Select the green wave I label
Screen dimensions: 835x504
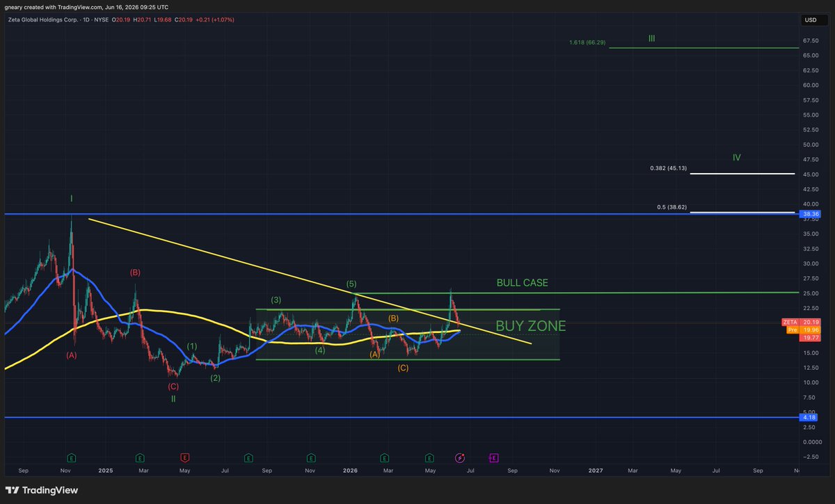[x=72, y=199]
